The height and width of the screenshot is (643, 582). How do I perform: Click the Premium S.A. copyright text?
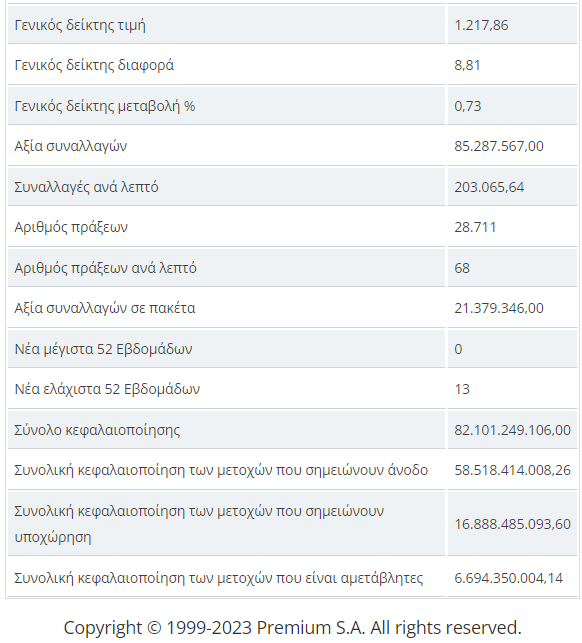click(x=292, y=627)
